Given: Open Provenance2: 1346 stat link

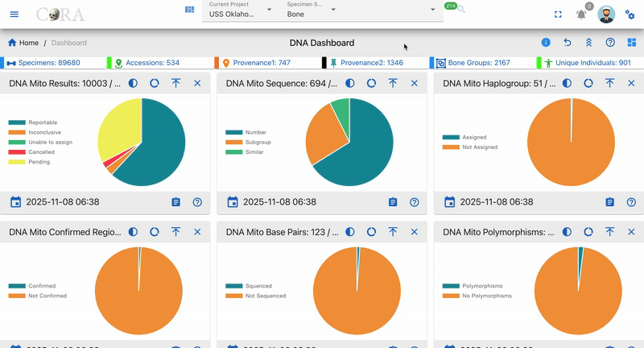Looking at the screenshot, I should point(372,63).
